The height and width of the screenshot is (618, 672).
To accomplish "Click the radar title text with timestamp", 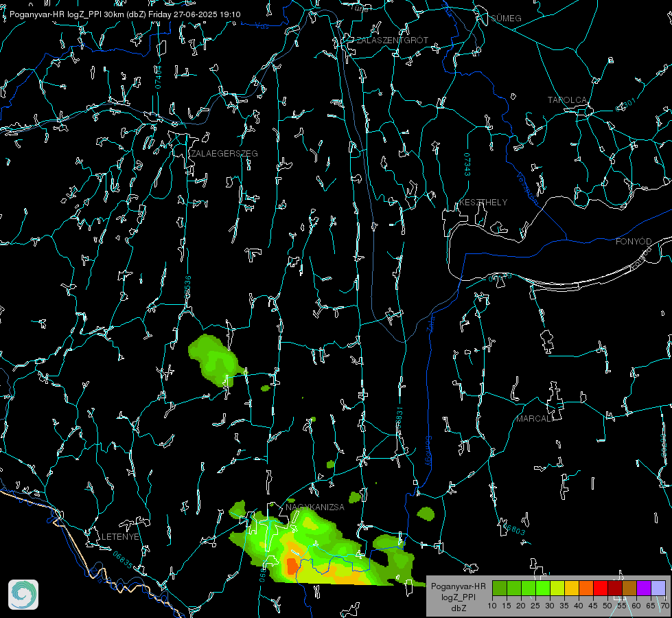I will [x=125, y=14].
